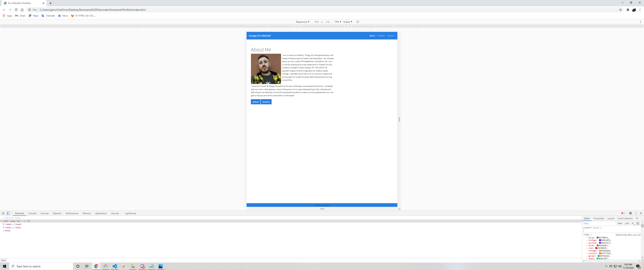Switch to the Network tab in DevTools

click(57, 213)
